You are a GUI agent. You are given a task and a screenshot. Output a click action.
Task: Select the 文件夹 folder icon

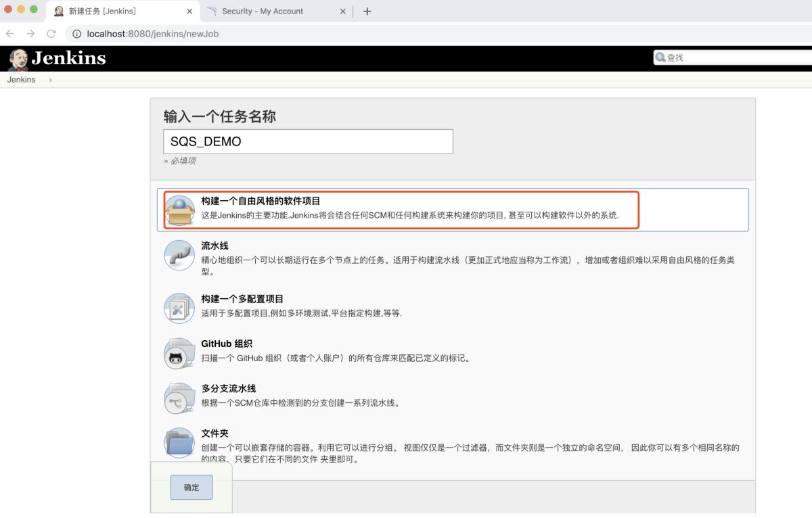tap(179, 443)
